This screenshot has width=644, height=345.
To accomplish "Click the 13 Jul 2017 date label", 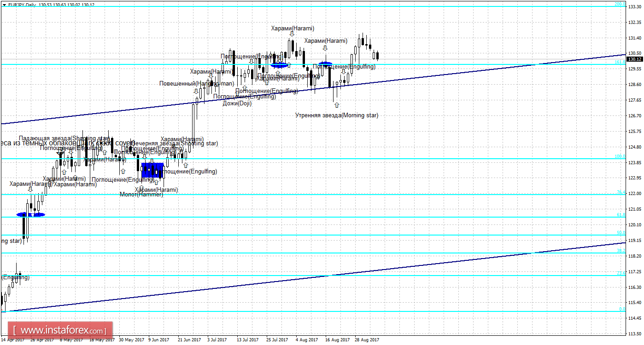I will (248, 340).
